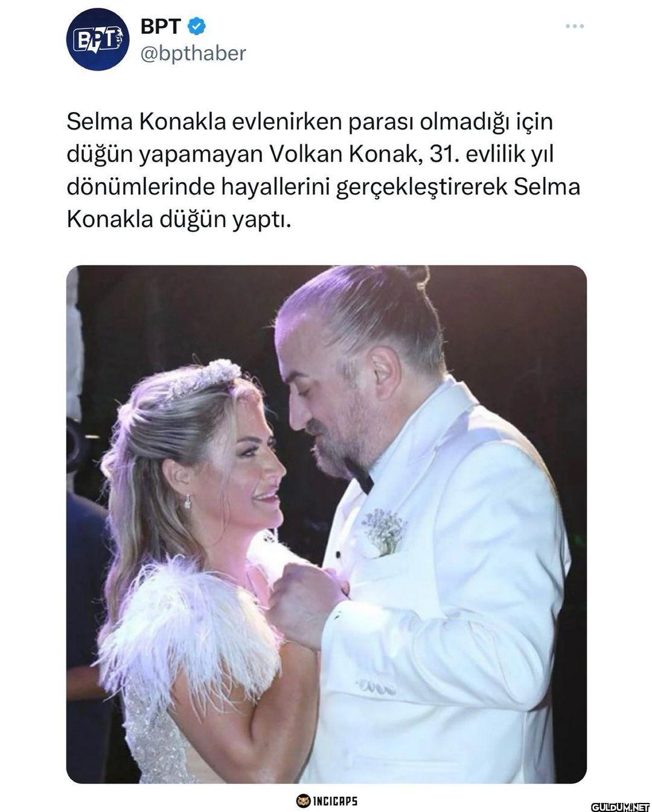The image size is (652, 812).
Task: Open the BPT profile avatar
Action: (x=97, y=39)
